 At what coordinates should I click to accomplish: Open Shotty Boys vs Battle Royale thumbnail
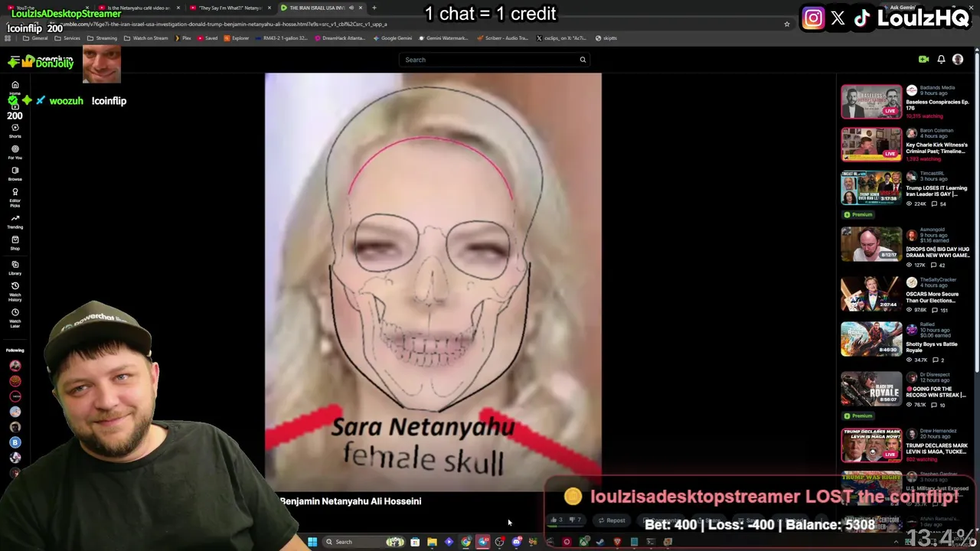click(x=871, y=339)
